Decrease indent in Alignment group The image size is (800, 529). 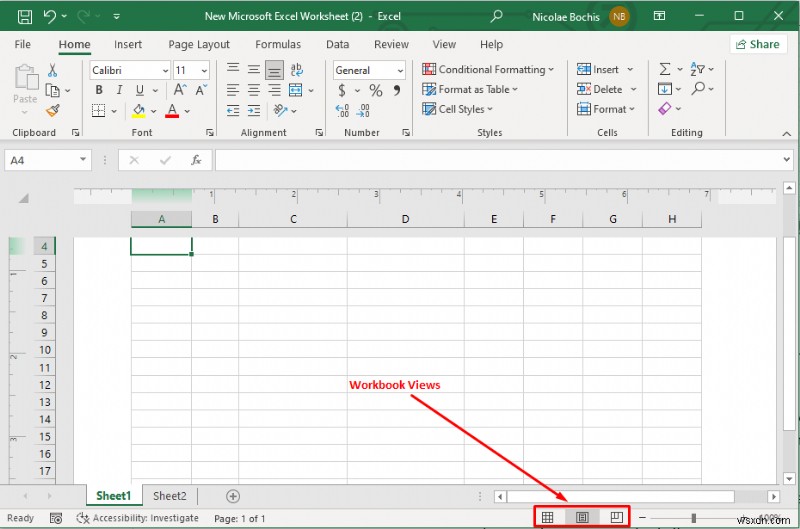233,111
